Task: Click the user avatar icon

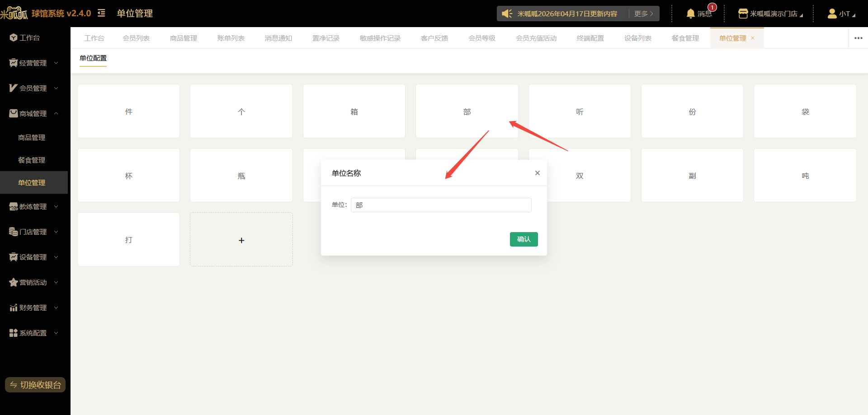Action: coord(832,14)
